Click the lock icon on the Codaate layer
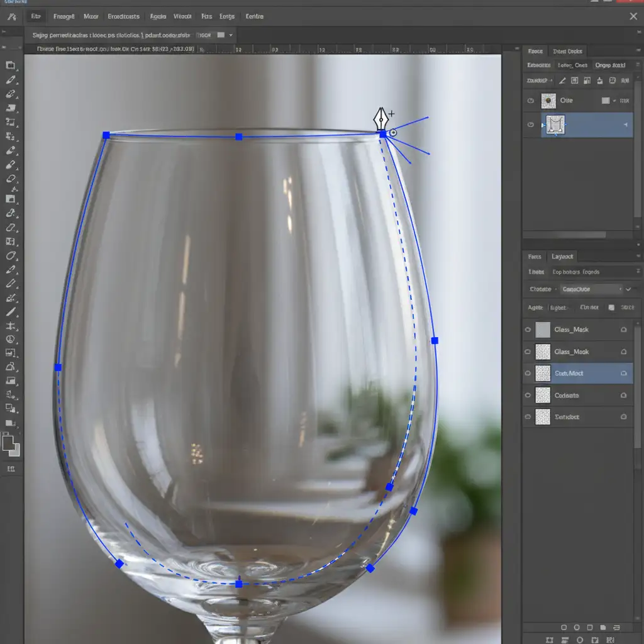The image size is (644, 644). click(x=623, y=396)
